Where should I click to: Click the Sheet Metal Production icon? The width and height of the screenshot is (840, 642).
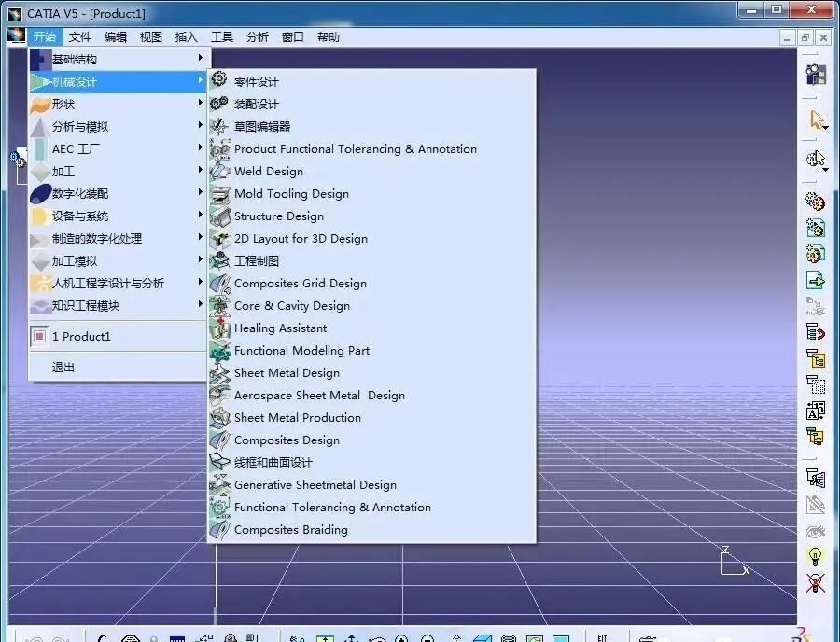219,418
